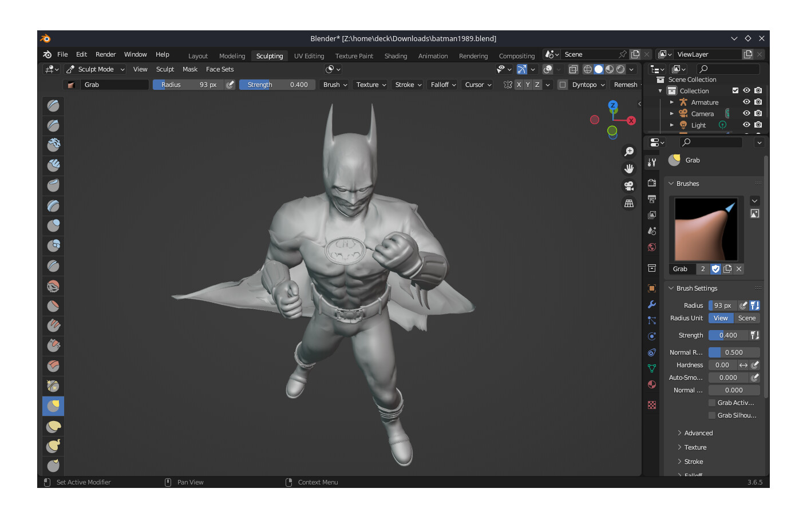Select the Snake Hook brush tool
The height and width of the screenshot is (532, 807).
click(53, 446)
